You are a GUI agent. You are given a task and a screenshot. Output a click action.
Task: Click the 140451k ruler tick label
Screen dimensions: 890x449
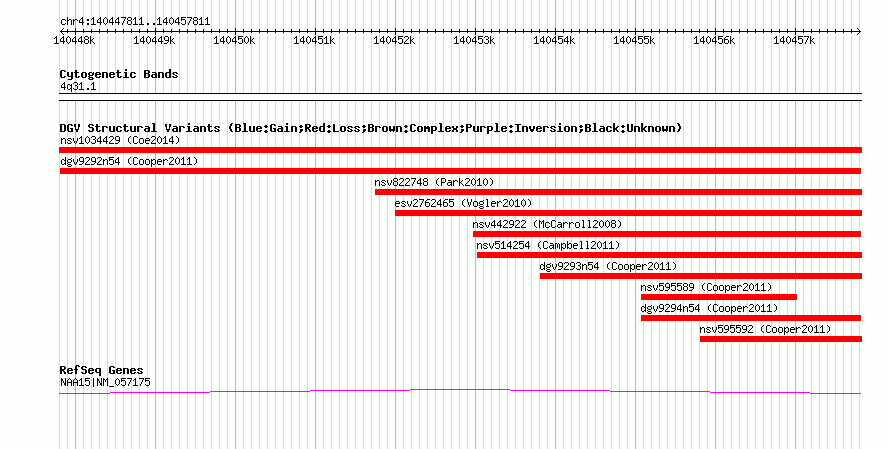(x=314, y=40)
